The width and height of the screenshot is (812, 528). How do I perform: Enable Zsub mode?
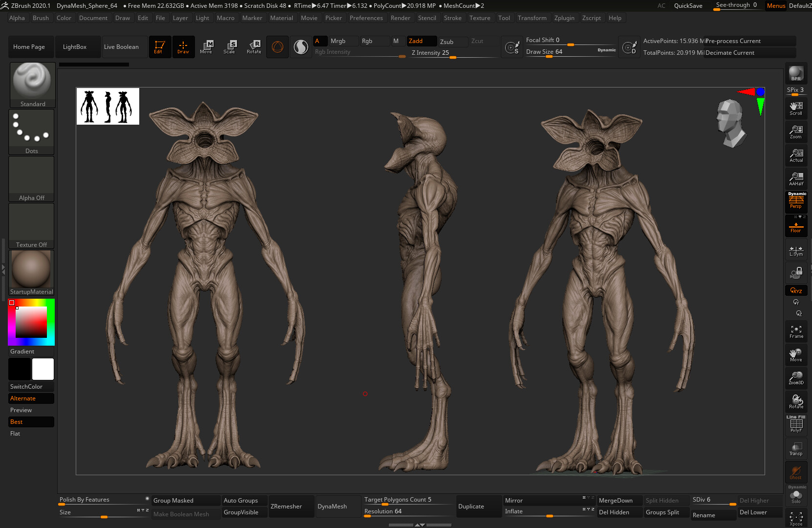coord(453,42)
